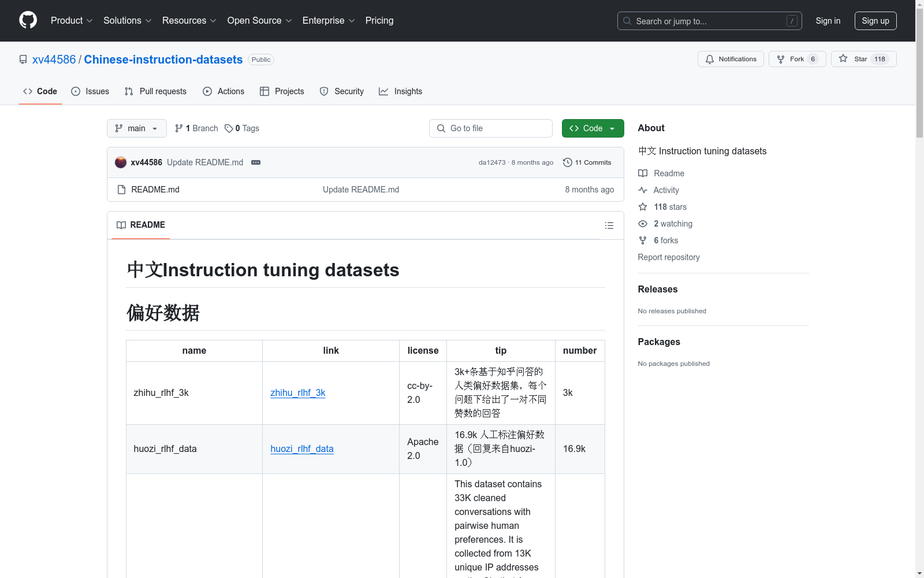This screenshot has width=924, height=578.
Task: Open the README.md file
Action: (x=155, y=190)
